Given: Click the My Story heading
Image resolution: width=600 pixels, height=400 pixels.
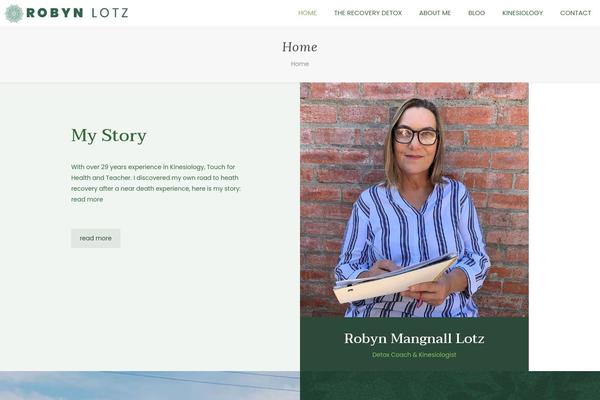Looking at the screenshot, I should pos(109,136).
